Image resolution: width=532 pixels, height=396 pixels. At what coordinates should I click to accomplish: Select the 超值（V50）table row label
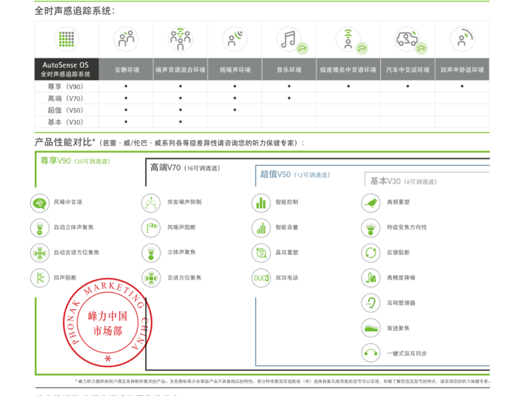(65, 110)
